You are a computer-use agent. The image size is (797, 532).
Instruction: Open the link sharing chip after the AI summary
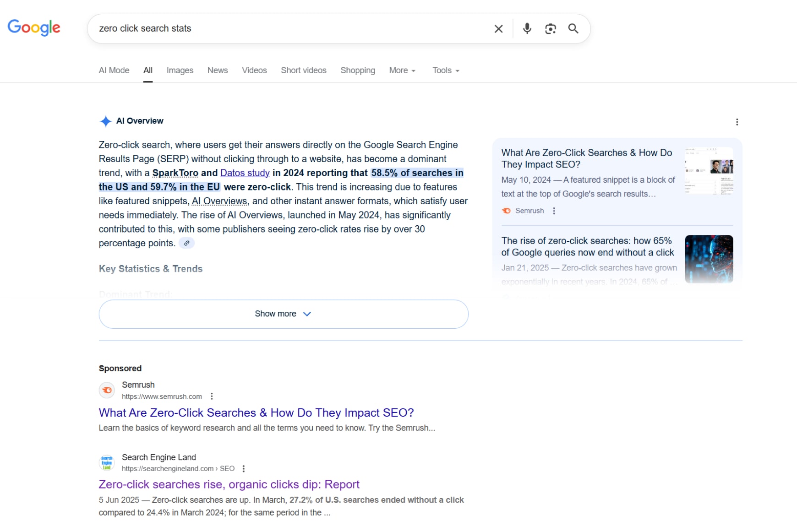(186, 243)
